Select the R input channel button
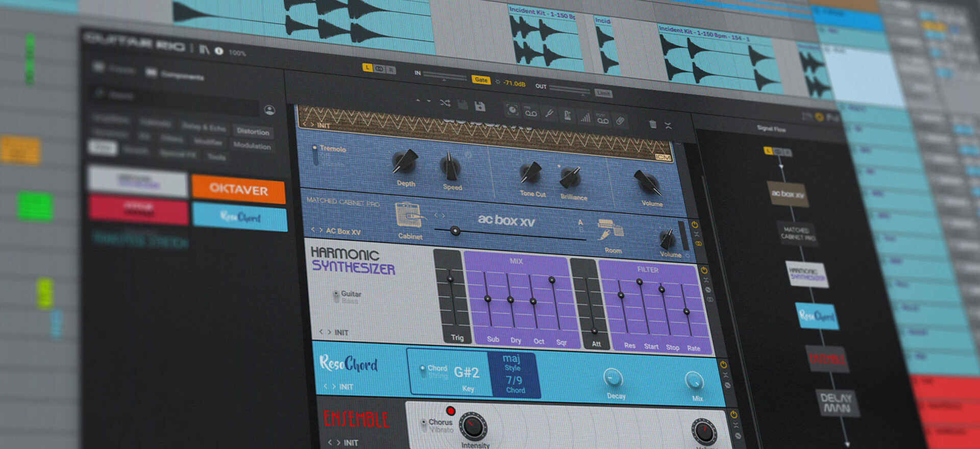 point(390,70)
